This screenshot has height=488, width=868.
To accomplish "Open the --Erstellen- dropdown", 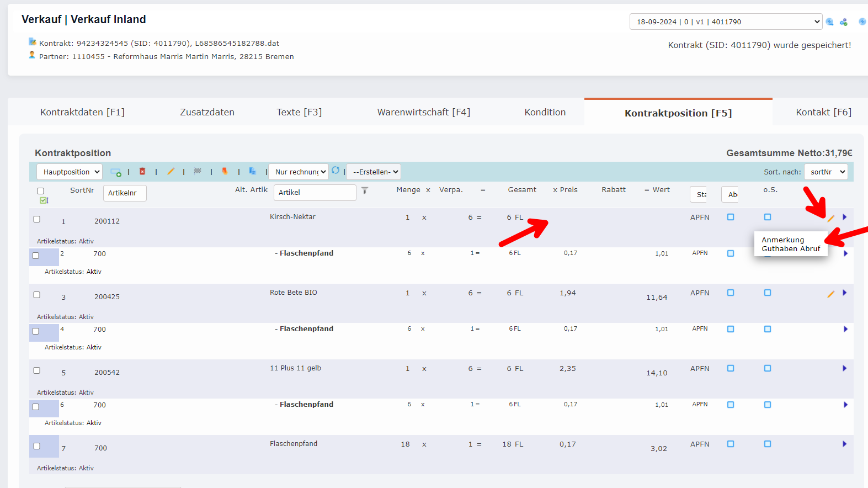I will click(x=374, y=172).
